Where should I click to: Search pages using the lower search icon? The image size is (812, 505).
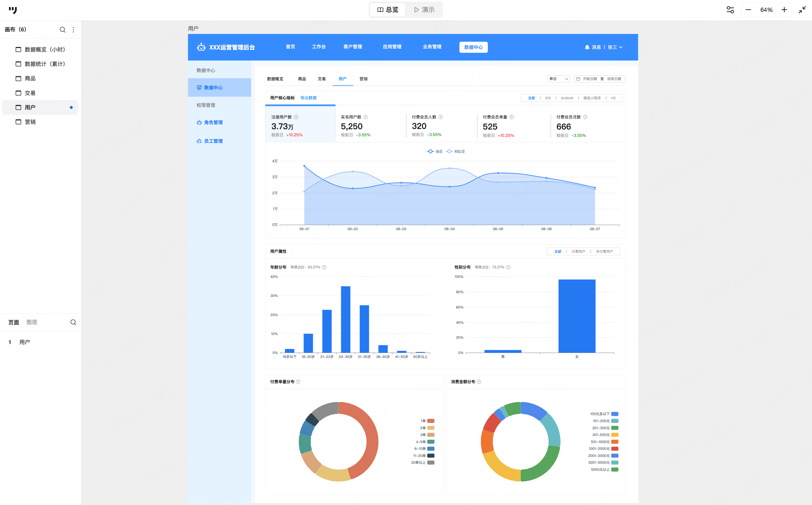[73, 322]
